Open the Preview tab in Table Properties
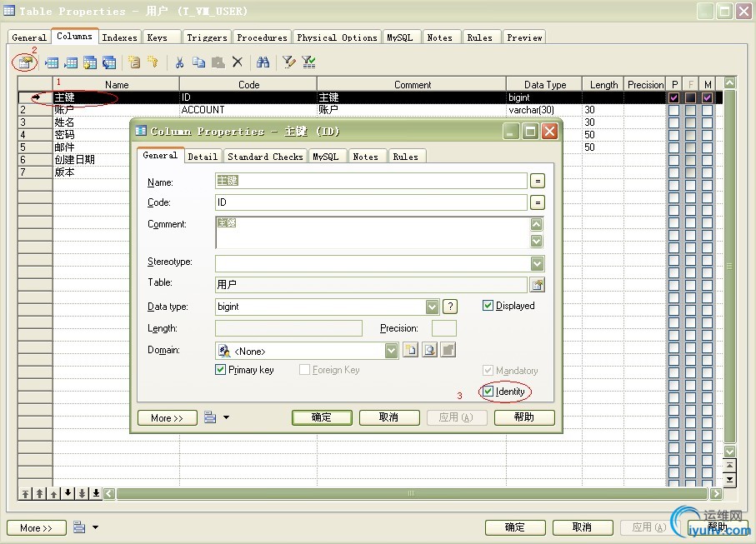The image size is (756, 544). tap(524, 37)
